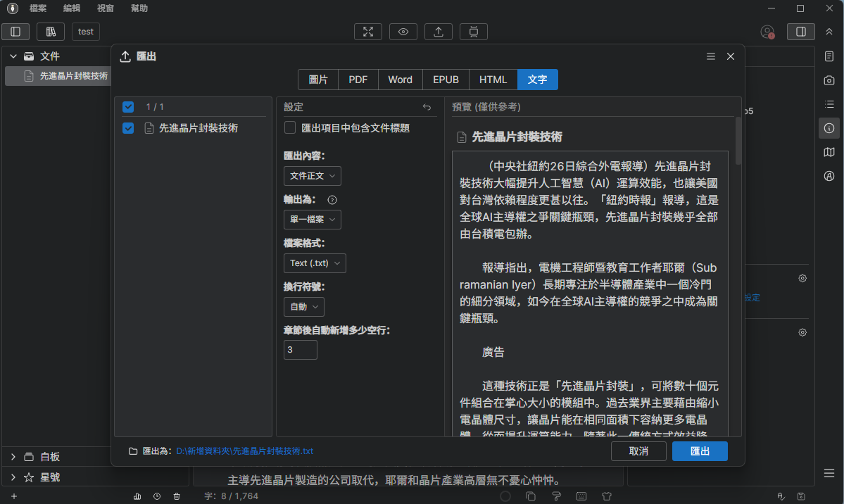Open the Text (.txt) file format dropdown

315,263
